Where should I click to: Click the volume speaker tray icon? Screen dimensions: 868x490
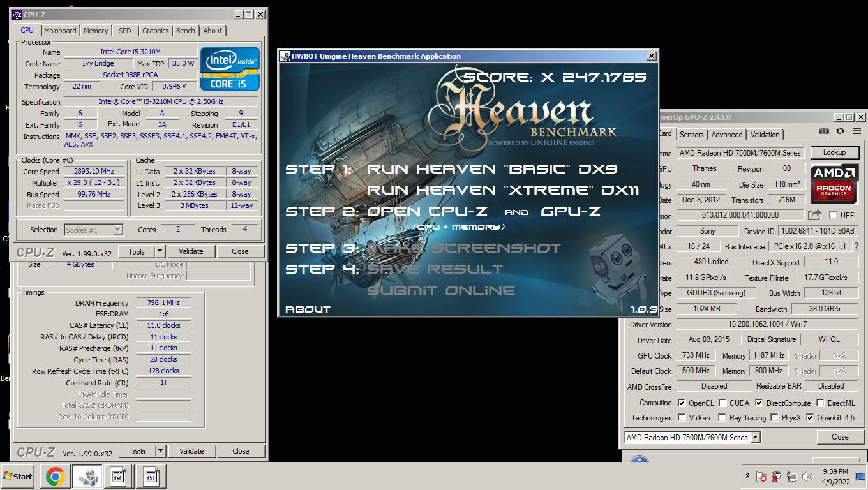coord(807,477)
